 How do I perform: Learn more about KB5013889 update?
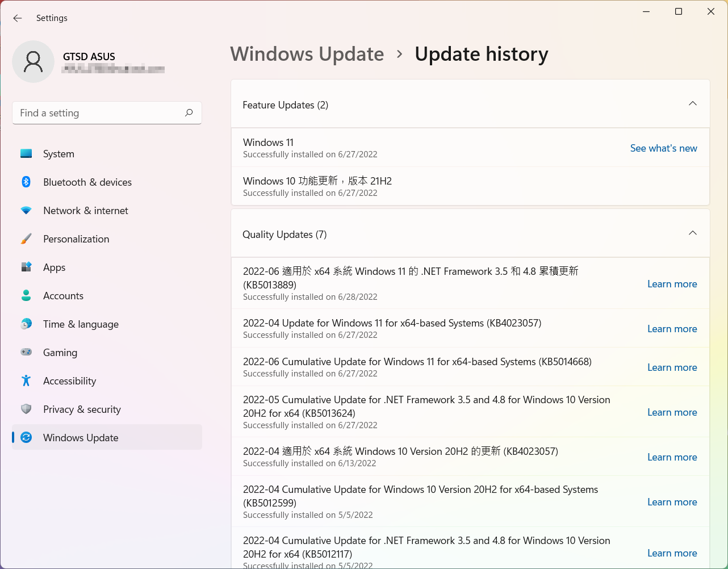pos(672,284)
